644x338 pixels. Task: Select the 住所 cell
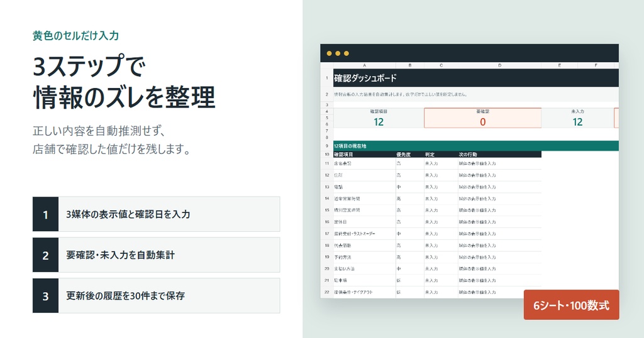pyautogui.click(x=365, y=175)
